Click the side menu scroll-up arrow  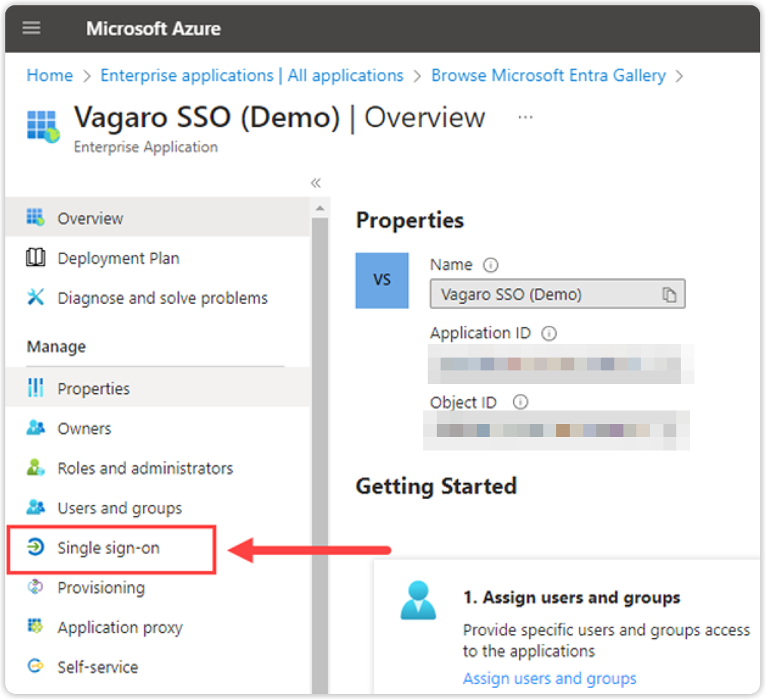(x=320, y=209)
